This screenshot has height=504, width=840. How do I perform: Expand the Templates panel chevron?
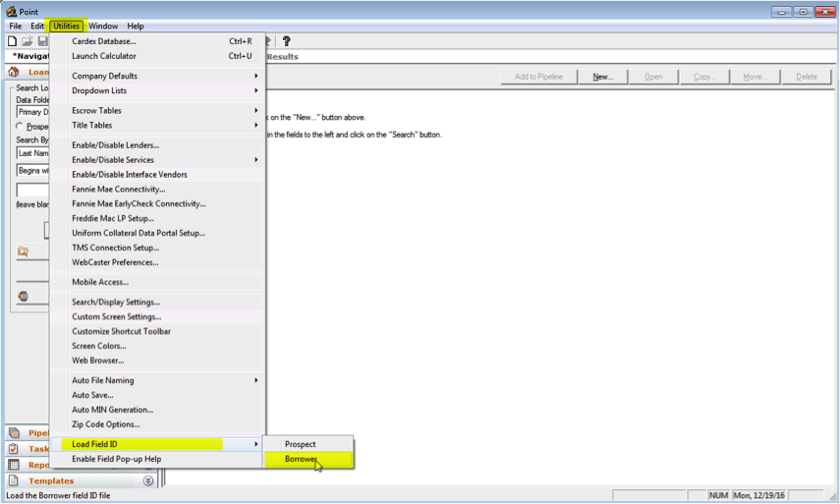coord(148,481)
